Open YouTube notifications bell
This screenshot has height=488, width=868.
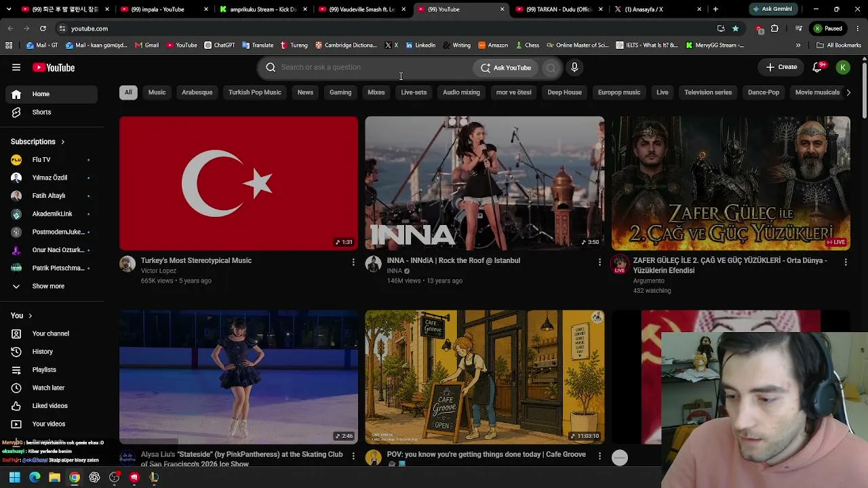tap(818, 67)
